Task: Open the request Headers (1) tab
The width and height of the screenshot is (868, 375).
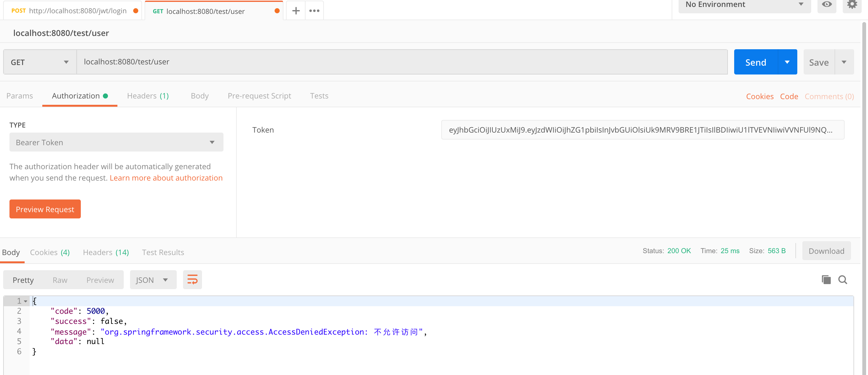Action: 148,96
